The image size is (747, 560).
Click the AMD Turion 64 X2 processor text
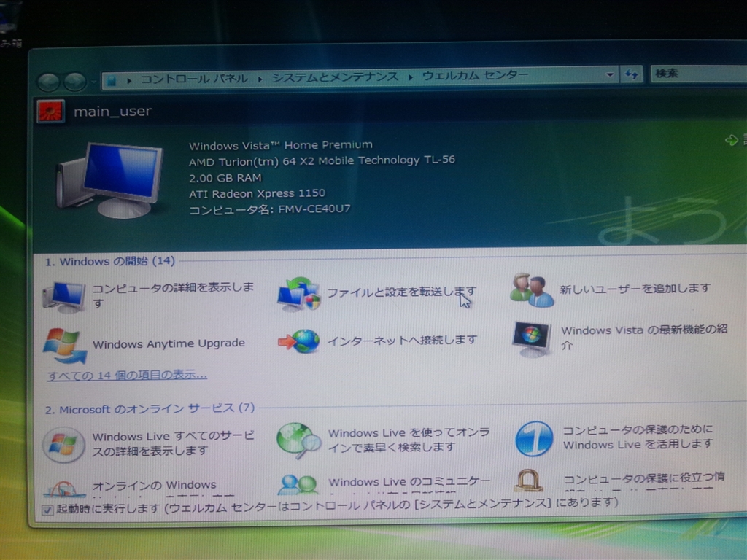tap(322, 161)
